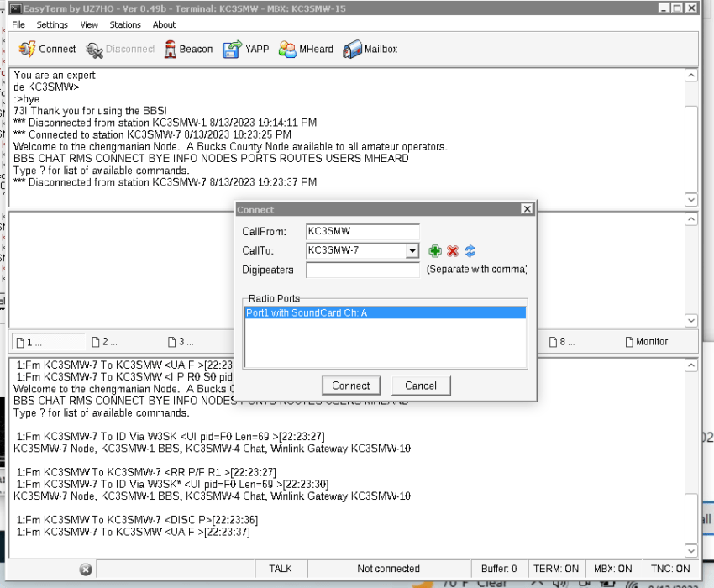Toggle MBX: ON in the status bar

click(613, 569)
